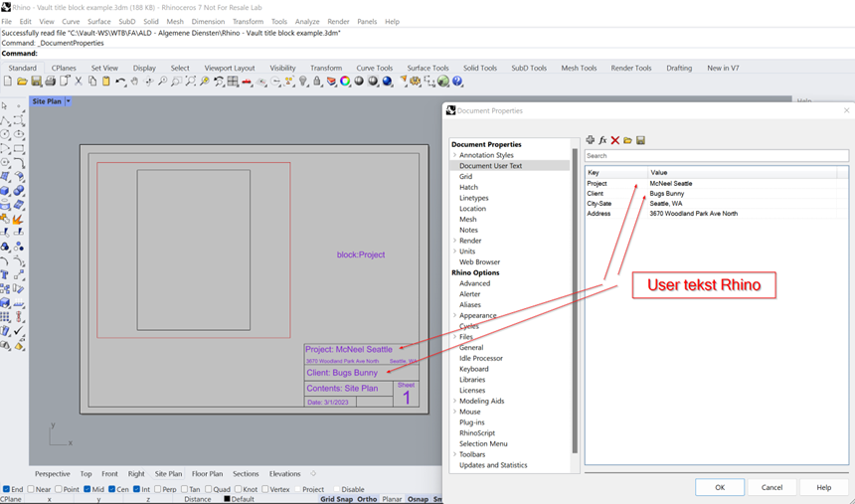Click the Default layer black color swatch
The height and width of the screenshot is (504, 855).
[227, 499]
